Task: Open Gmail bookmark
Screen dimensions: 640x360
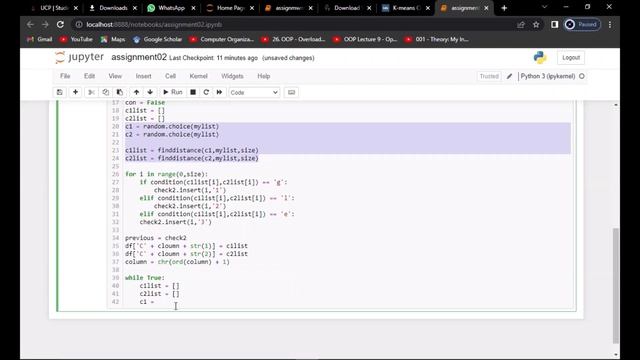Action: coord(40,40)
